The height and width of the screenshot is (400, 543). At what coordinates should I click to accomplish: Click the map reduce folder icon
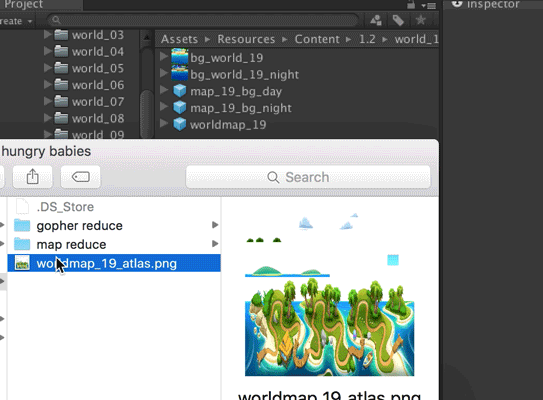[x=22, y=244]
